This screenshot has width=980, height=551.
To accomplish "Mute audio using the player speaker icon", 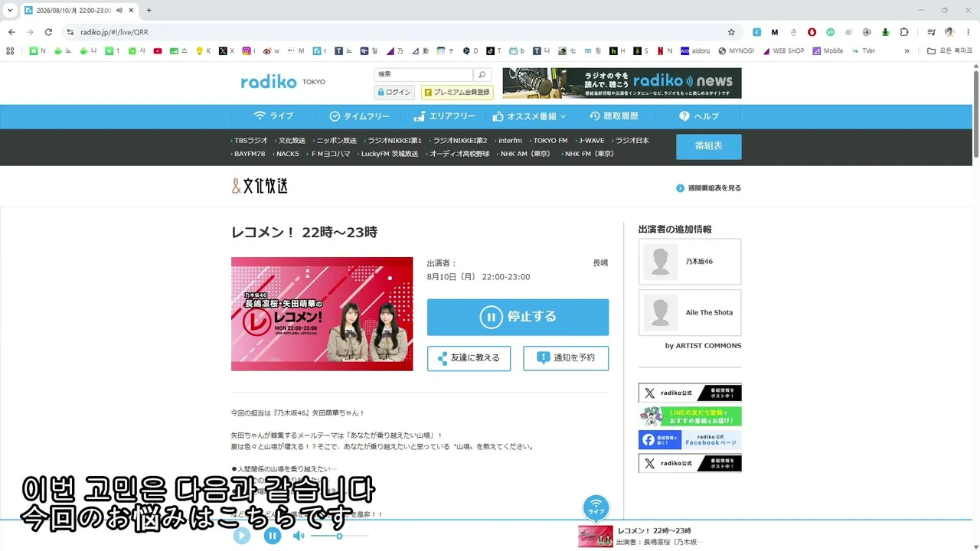I will point(299,536).
